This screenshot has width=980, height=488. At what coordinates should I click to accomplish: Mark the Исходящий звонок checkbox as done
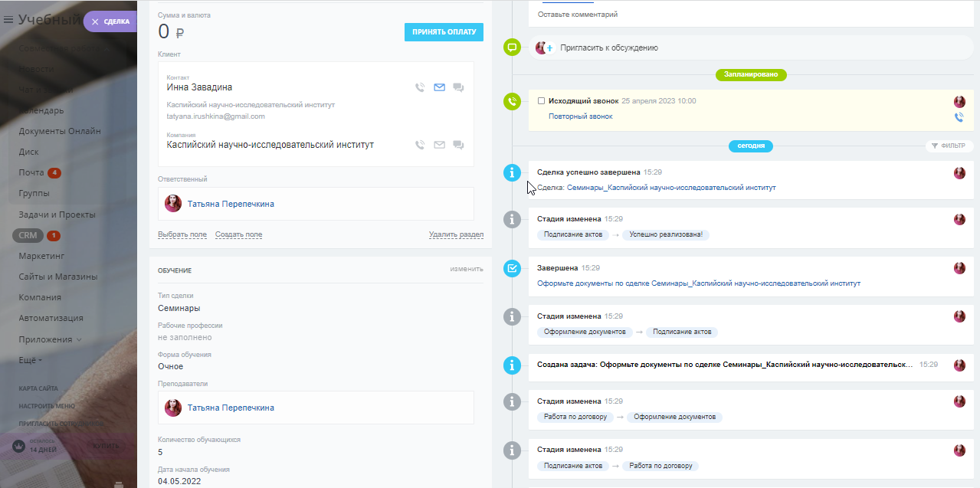(542, 101)
